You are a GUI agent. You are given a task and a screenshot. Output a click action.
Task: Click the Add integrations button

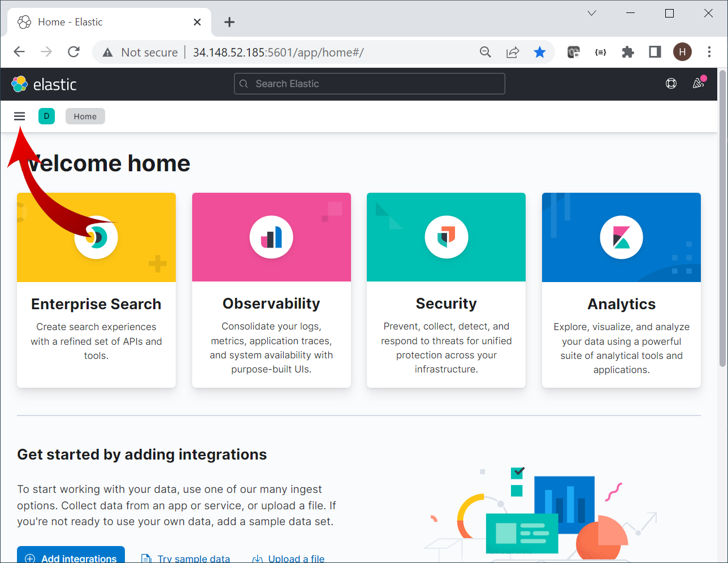click(70, 558)
